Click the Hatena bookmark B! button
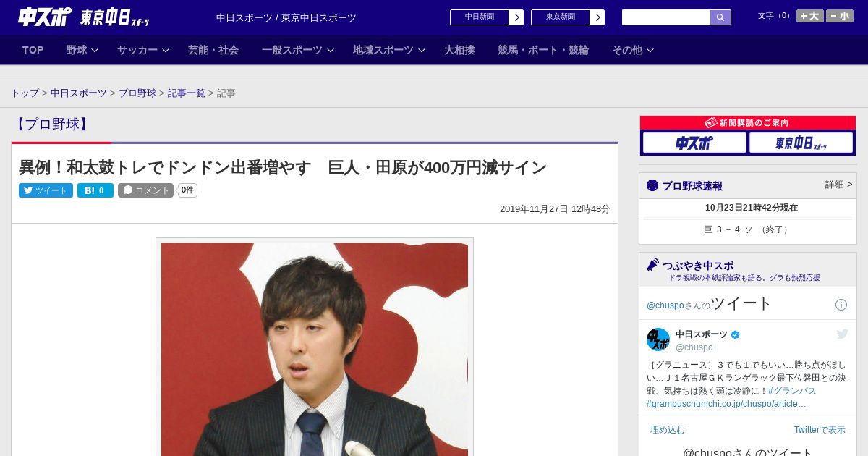Viewport: 868px width, 456px height. coord(95,190)
